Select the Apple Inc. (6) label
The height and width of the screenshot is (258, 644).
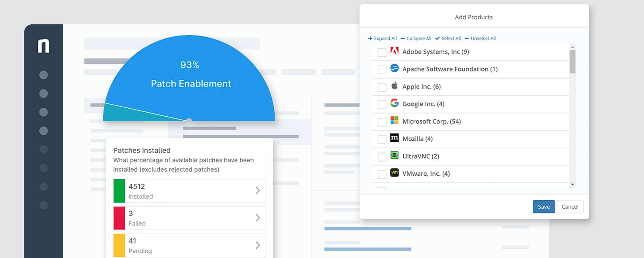point(421,87)
